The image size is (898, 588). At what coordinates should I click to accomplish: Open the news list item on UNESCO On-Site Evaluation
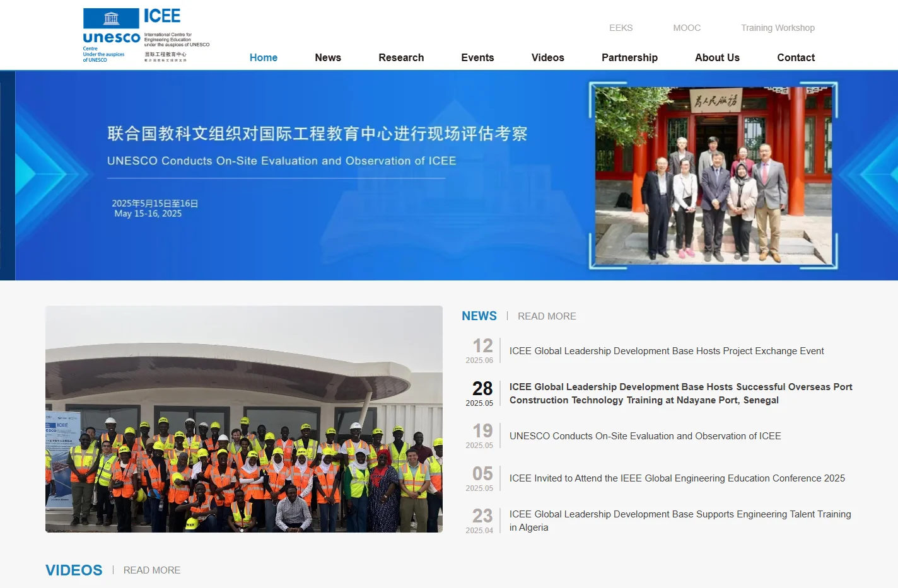click(645, 436)
